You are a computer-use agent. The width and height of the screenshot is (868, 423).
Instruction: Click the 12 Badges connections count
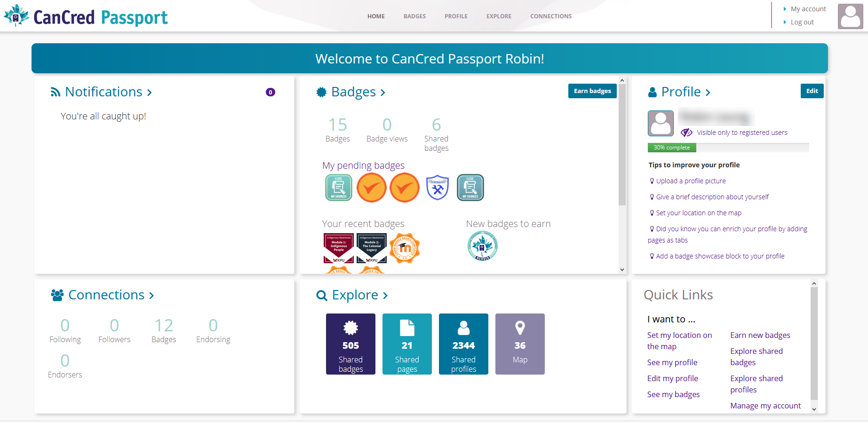point(164,330)
